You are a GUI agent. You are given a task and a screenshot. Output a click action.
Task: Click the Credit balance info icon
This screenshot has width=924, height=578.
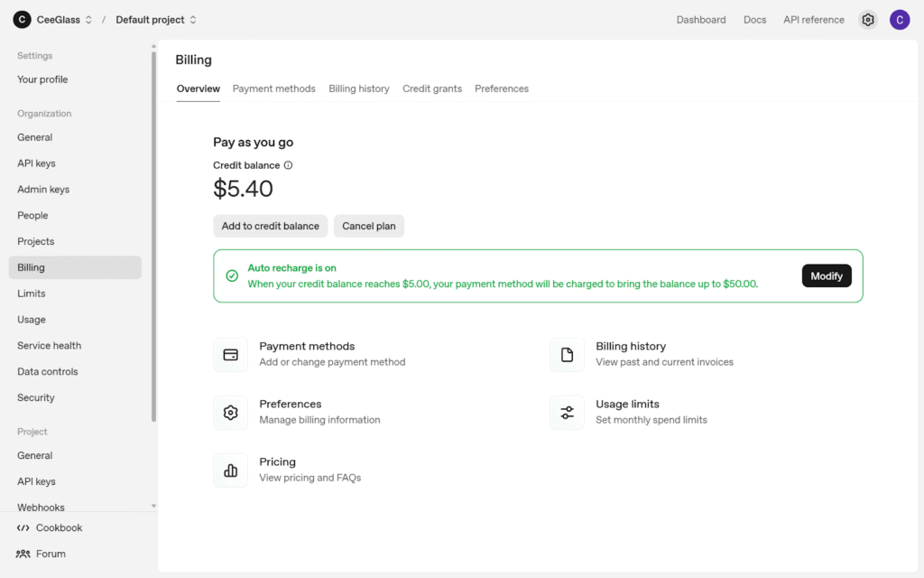288,165
